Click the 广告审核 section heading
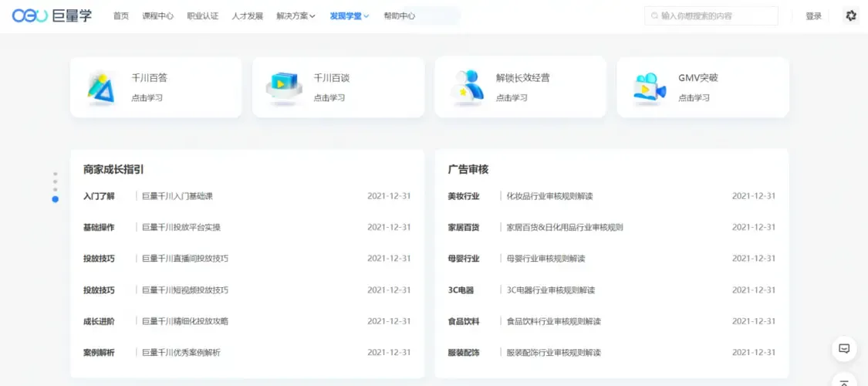The width and height of the screenshot is (868, 386). pyautogui.click(x=468, y=170)
